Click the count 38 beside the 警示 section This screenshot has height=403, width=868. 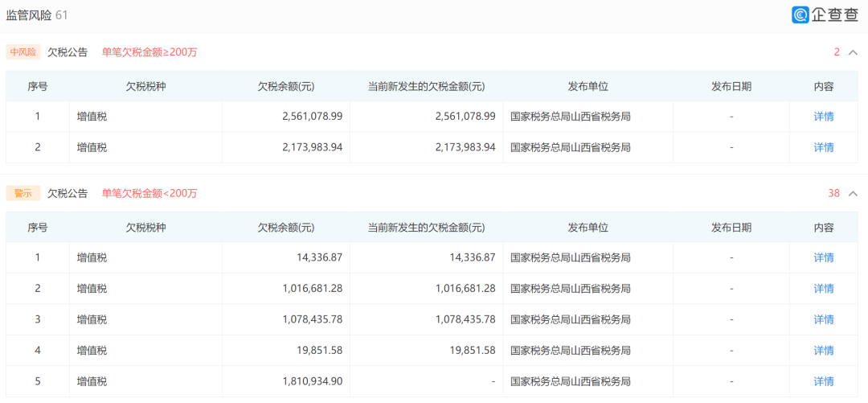click(x=834, y=194)
